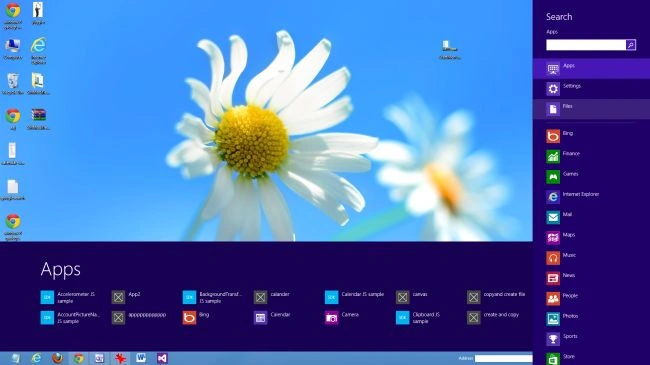Image resolution: width=650 pixels, height=365 pixels.
Task: Open the AccountPictureNa... JS sample app
Action: tap(70, 318)
